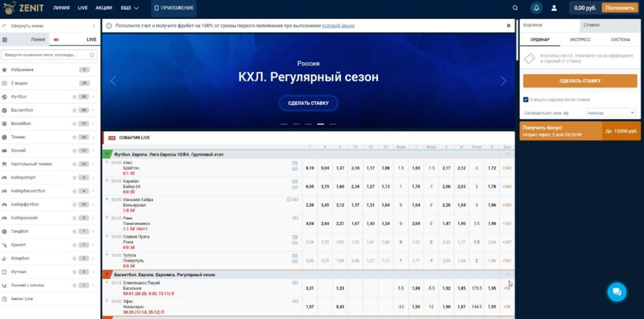
Task: Open ЛИНИЯ in top navigation
Action: point(61,8)
